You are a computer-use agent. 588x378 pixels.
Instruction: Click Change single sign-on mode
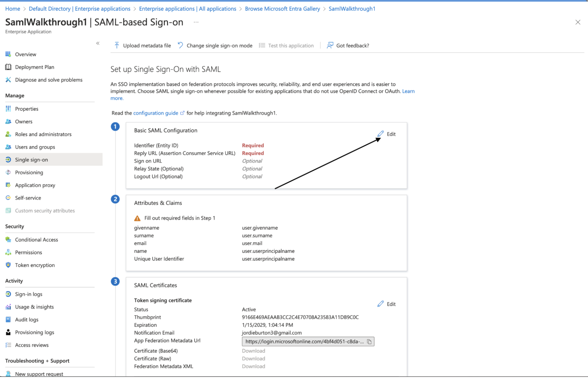tap(215, 45)
